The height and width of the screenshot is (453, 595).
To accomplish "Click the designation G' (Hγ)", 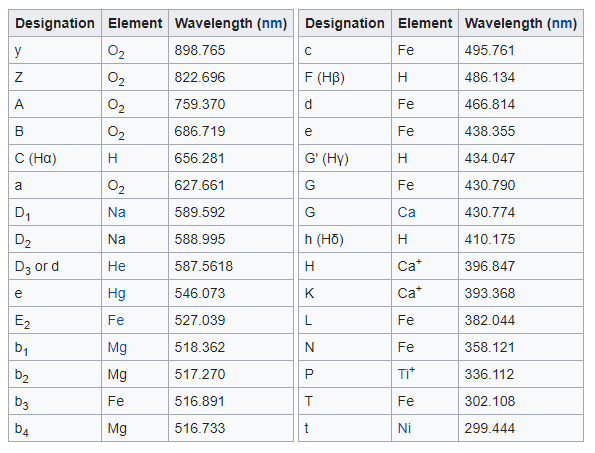I will (x=326, y=159).
